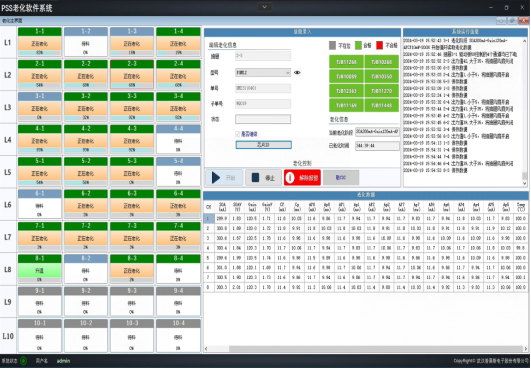Screen dimensions: 531x369
Task: Click the TJB11268 channel button
Action: click(x=346, y=62)
